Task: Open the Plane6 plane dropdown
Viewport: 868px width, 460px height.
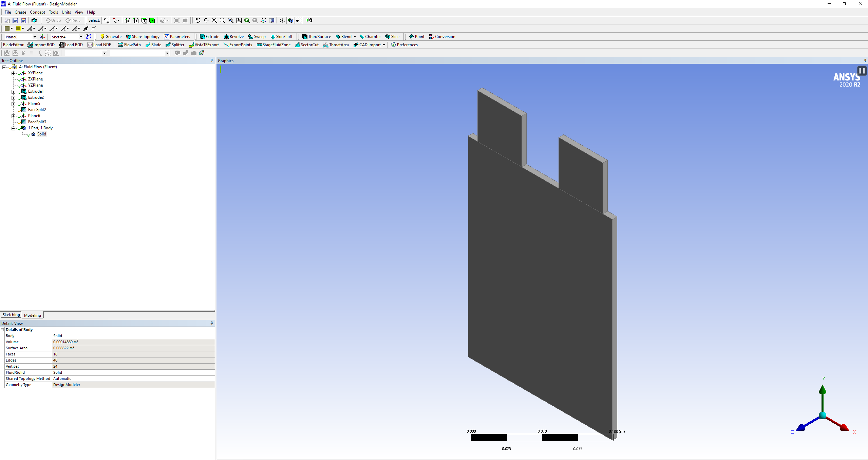Action: click(34, 37)
